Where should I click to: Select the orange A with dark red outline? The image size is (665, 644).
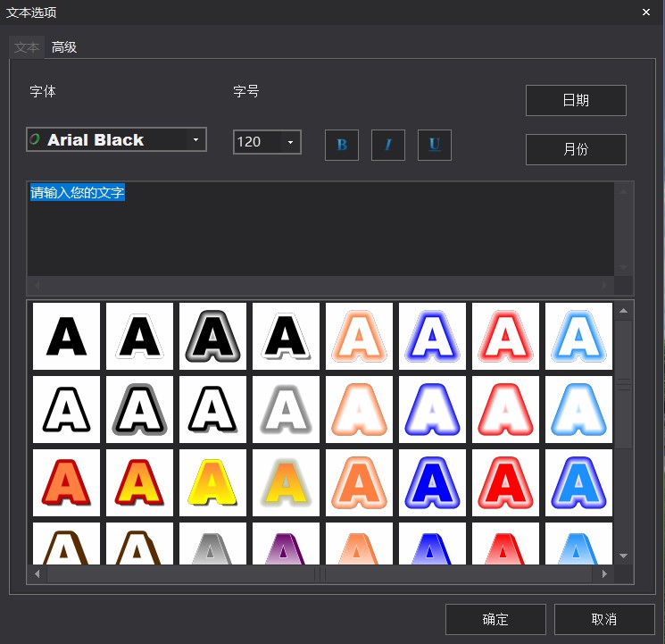click(66, 482)
